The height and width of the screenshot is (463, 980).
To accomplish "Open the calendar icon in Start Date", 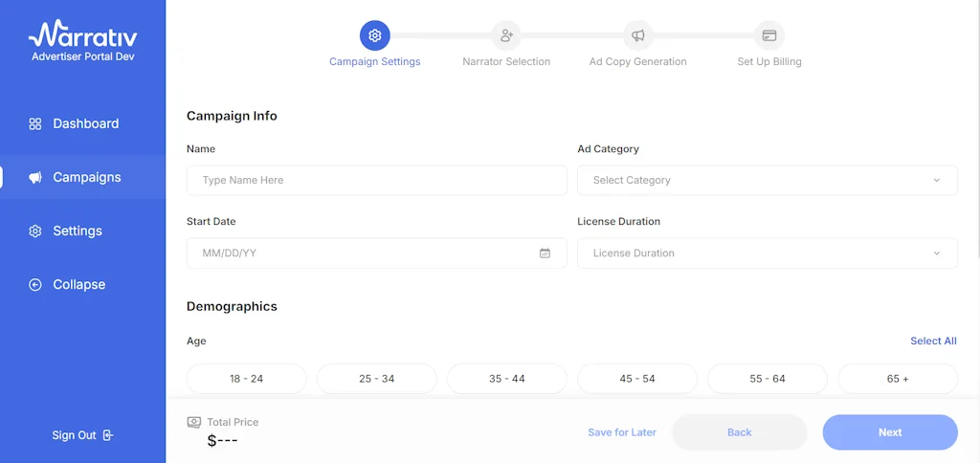I will (545, 254).
